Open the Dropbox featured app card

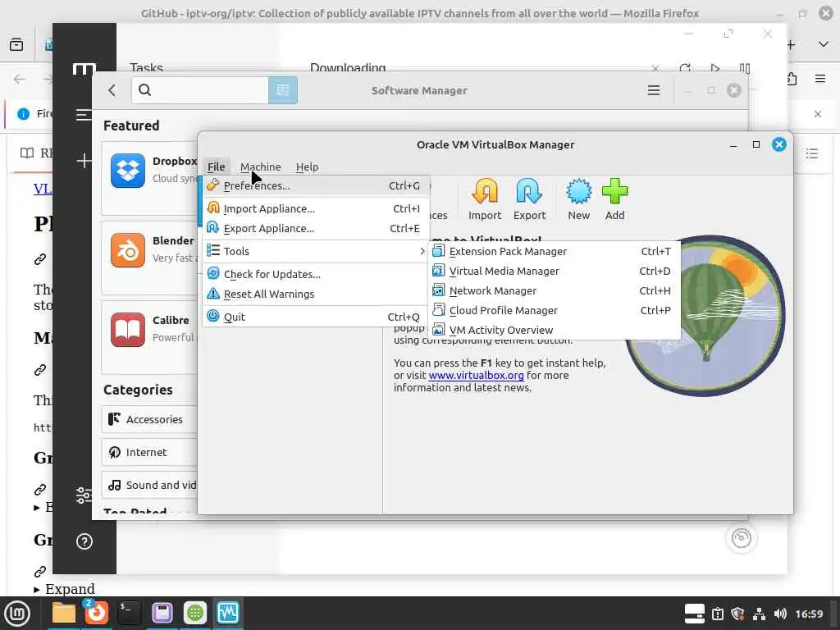point(150,178)
